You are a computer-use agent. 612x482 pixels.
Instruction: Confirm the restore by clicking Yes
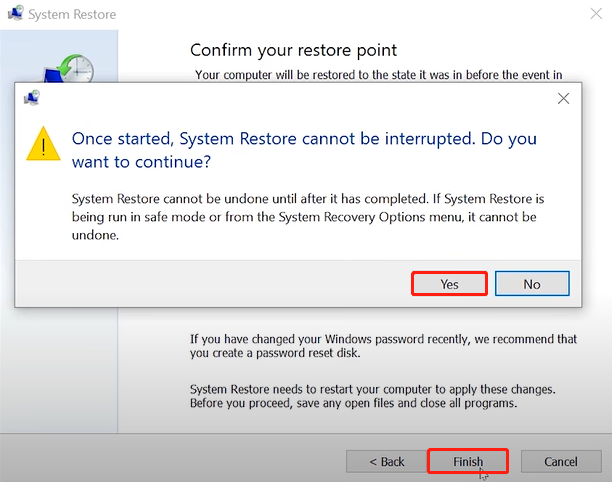[x=449, y=284]
